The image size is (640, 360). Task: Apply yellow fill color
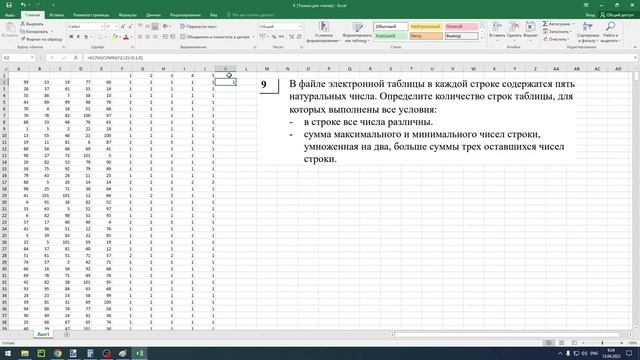(x=115, y=37)
